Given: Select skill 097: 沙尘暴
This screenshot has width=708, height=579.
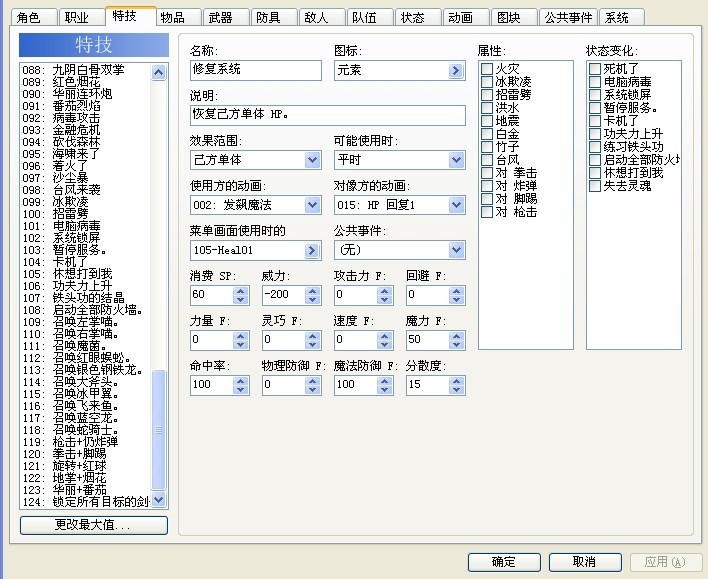Looking at the screenshot, I should (85, 177).
